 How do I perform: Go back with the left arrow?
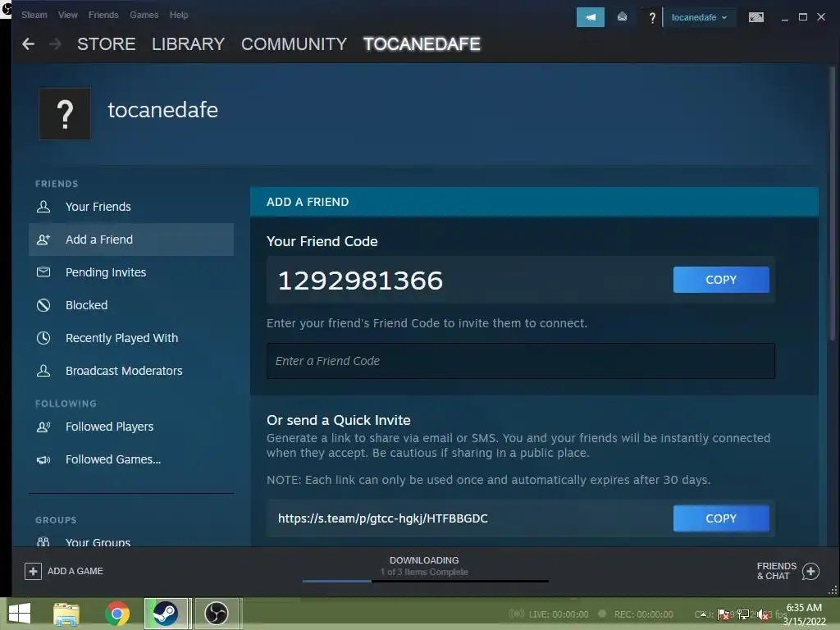pyautogui.click(x=29, y=44)
